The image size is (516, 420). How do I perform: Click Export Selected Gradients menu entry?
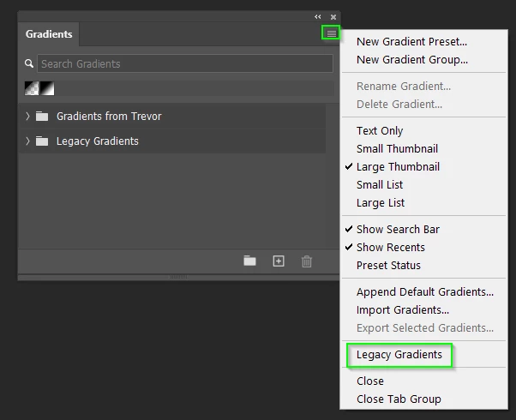425,328
